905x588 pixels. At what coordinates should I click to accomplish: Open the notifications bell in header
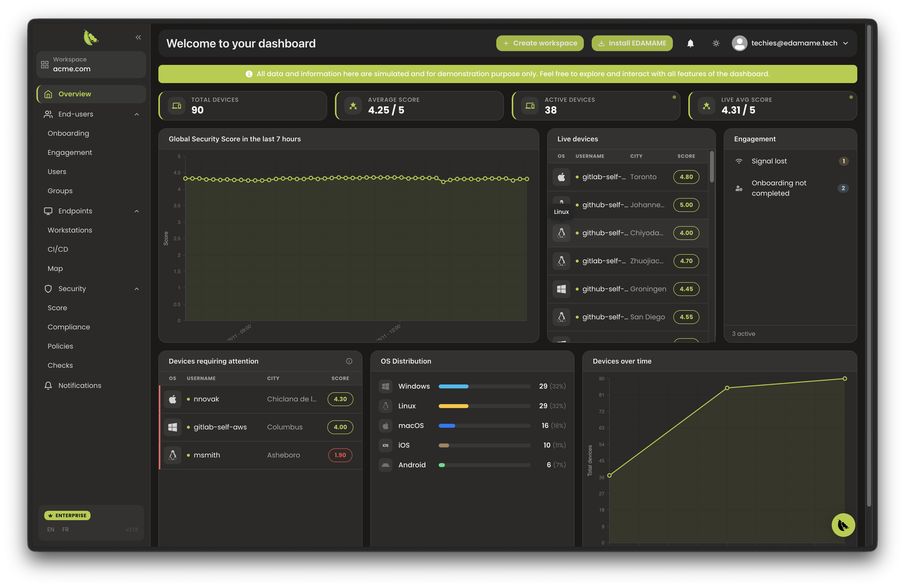click(690, 43)
